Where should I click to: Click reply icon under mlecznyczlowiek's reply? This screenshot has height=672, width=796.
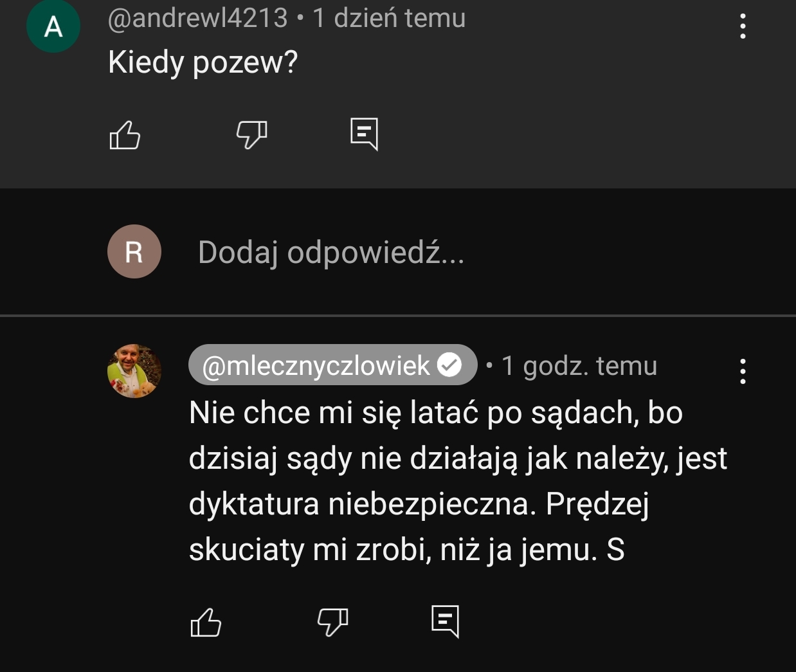click(x=445, y=621)
